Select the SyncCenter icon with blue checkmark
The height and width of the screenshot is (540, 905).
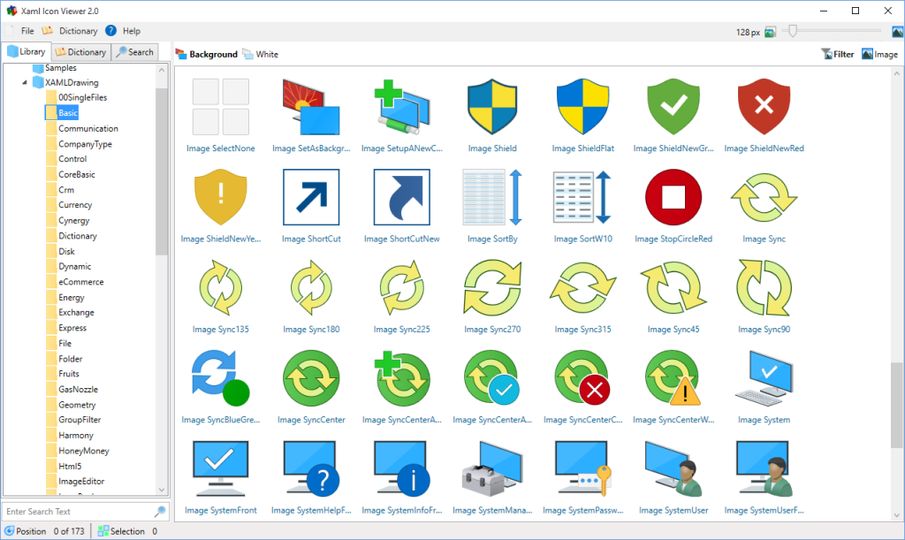[492, 378]
